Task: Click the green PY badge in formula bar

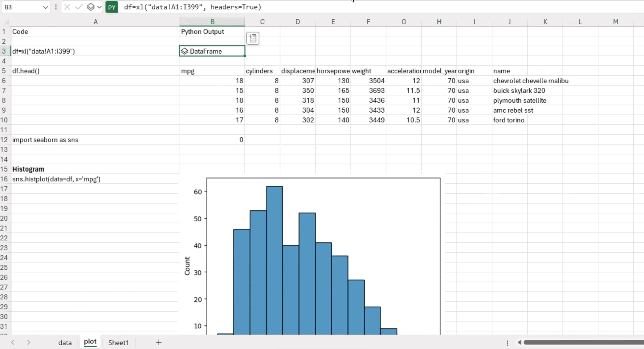Action: [x=111, y=7]
